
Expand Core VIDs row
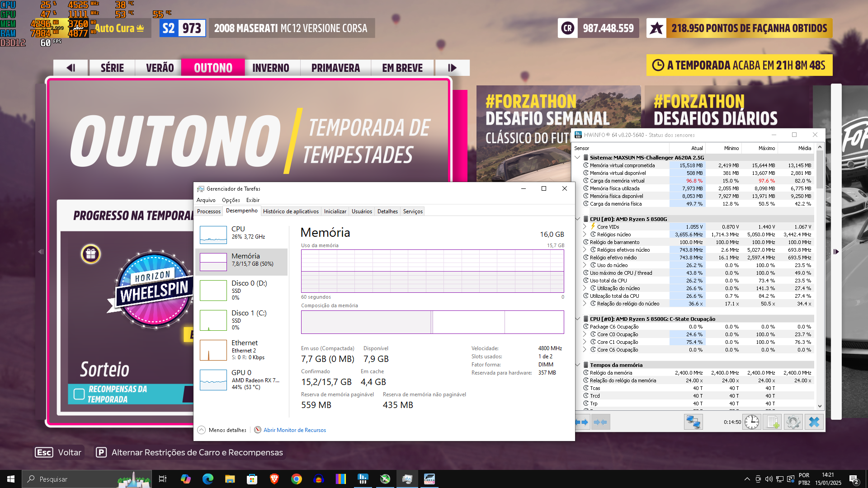coord(585,226)
